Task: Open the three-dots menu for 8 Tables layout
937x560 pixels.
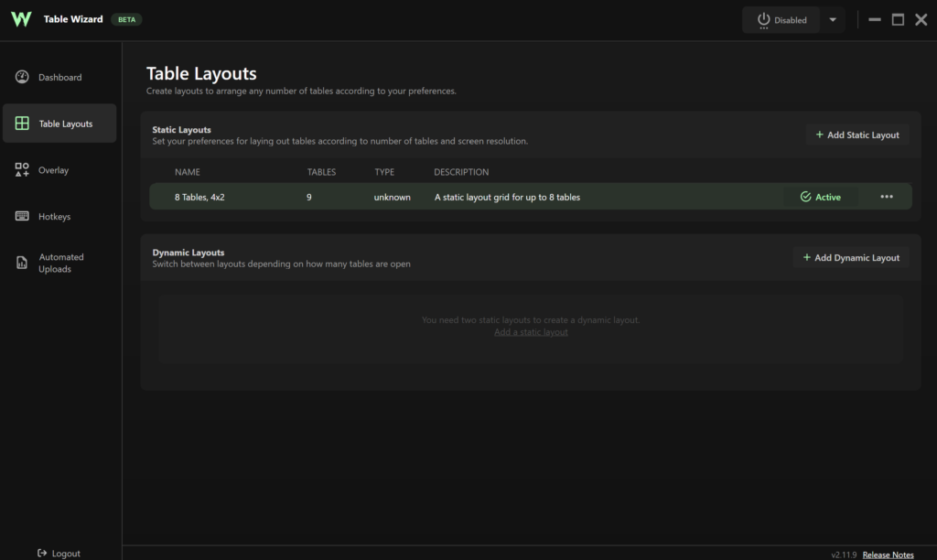Action: [886, 197]
